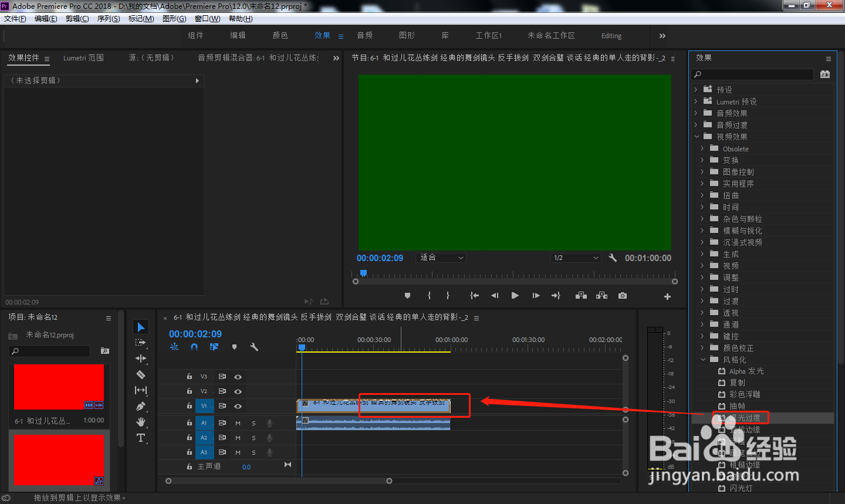The width and height of the screenshot is (845, 504).
Task: Select the Razor tool
Action: [x=141, y=374]
